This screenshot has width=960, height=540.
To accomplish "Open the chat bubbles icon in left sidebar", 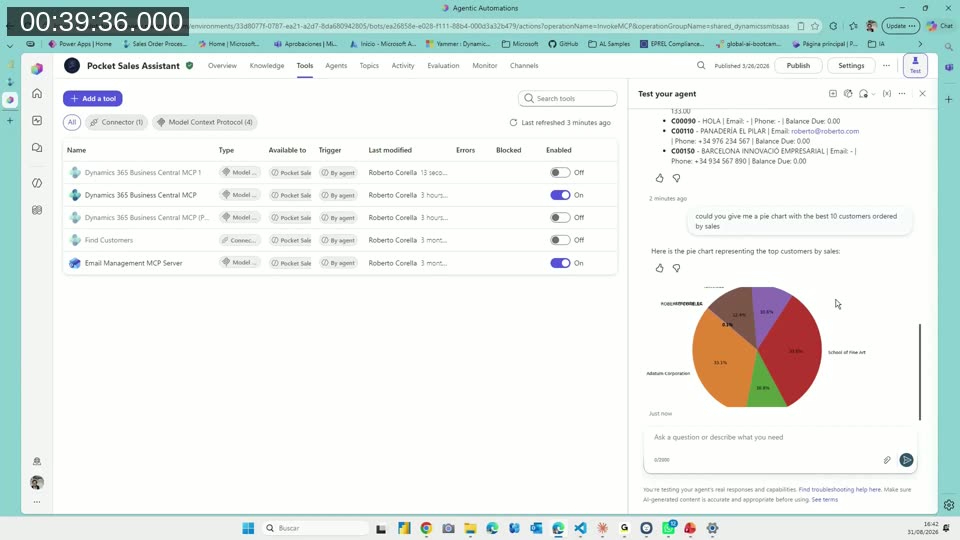I will pos(37,148).
